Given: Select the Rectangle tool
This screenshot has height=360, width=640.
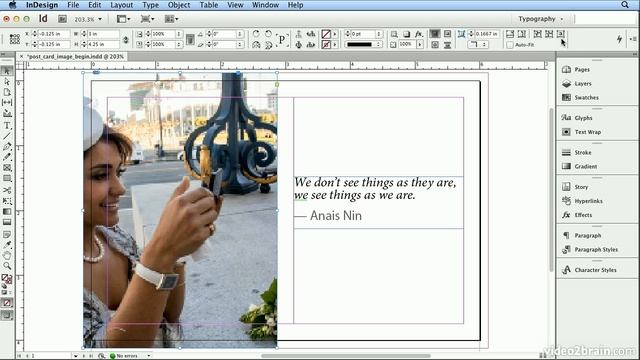Looking at the screenshot, I should 7,178.
